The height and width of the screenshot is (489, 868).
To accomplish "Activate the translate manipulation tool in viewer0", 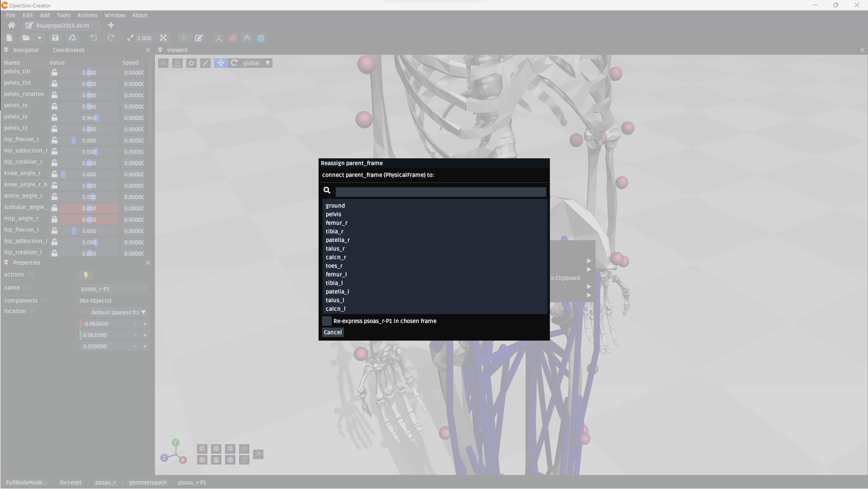I will point(220,63).
